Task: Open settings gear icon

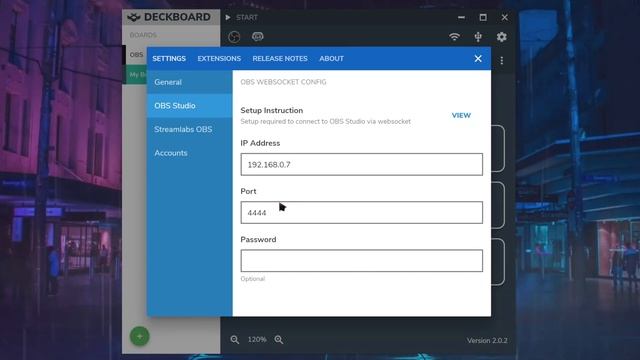Action: point(502,37)
